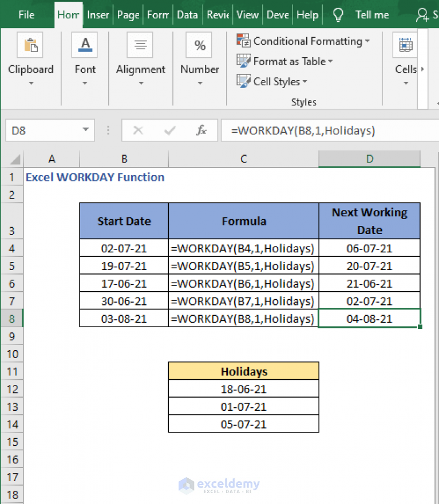Expand the Number group dropdown arrow
439x504 pixels.
point(200,84)
